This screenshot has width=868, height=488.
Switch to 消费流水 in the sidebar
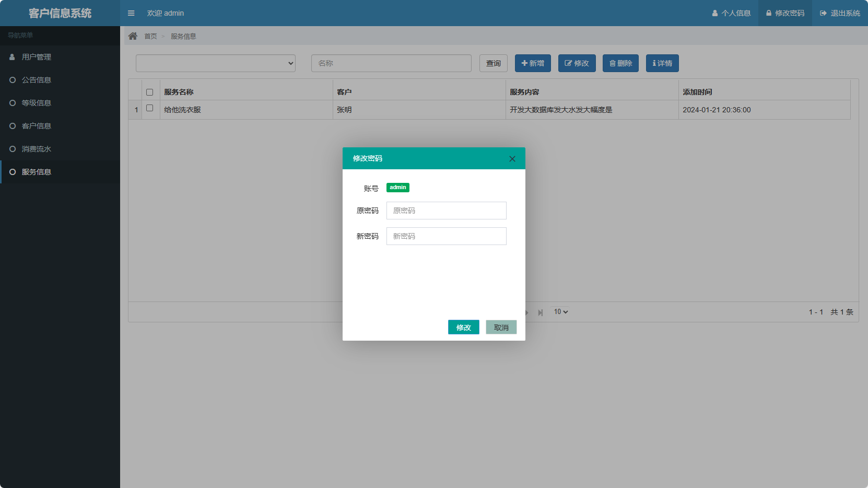[36, 148]
